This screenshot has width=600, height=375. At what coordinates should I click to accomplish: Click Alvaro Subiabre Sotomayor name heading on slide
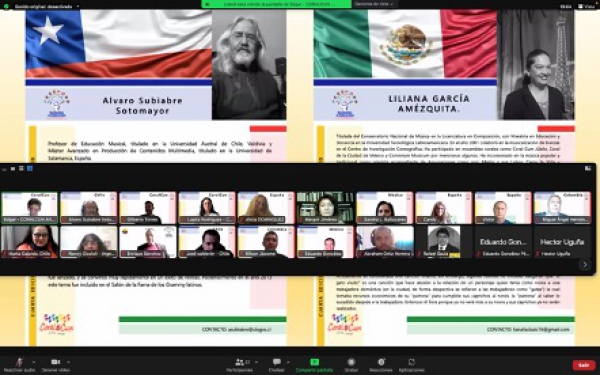(142, 106)
